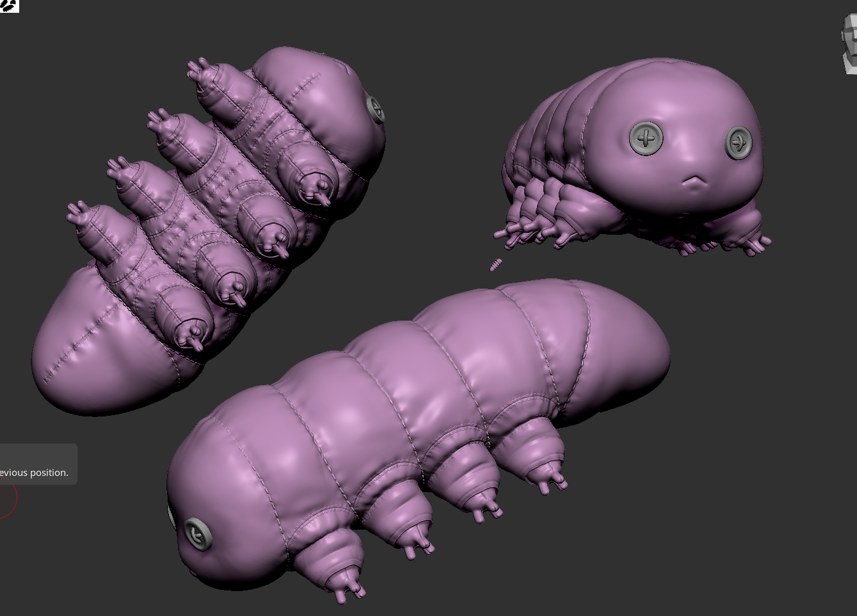Screen dimensions: 857x616
Task: Select the tiny miniature model between the tardigrades
Action: click(x=495, y=264)
